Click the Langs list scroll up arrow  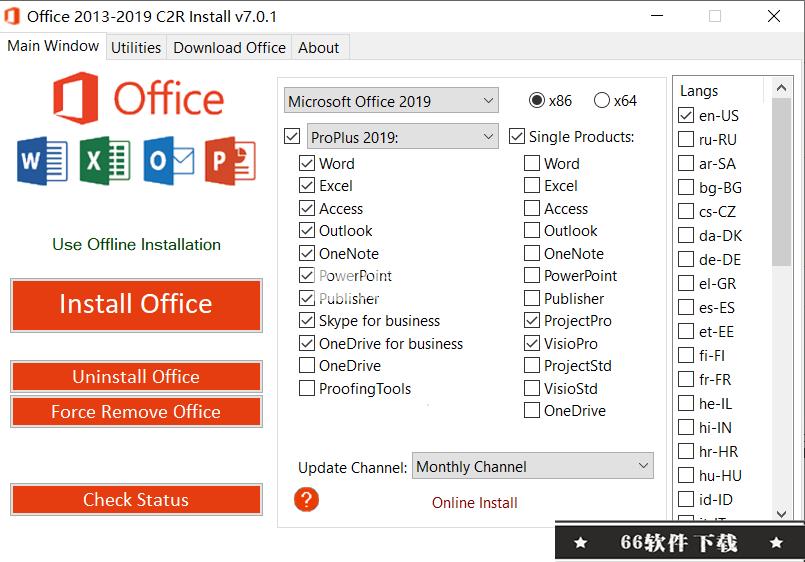[x=781, y=88]
